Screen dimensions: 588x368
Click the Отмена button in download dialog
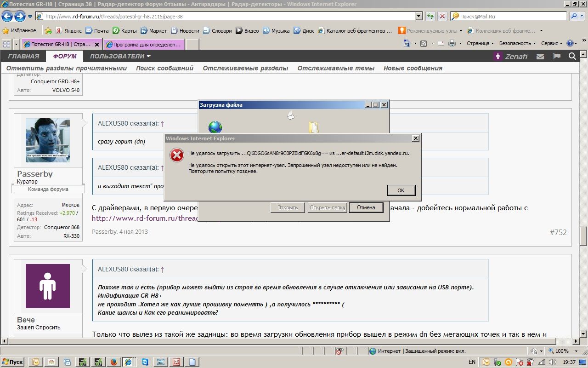click(366, 207)
